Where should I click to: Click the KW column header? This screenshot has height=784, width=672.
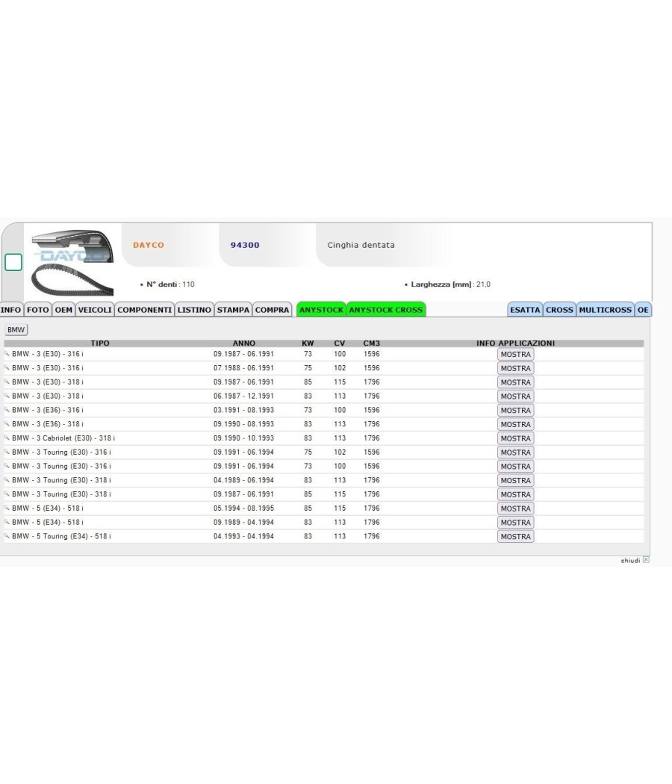click(x=308, y=343)
